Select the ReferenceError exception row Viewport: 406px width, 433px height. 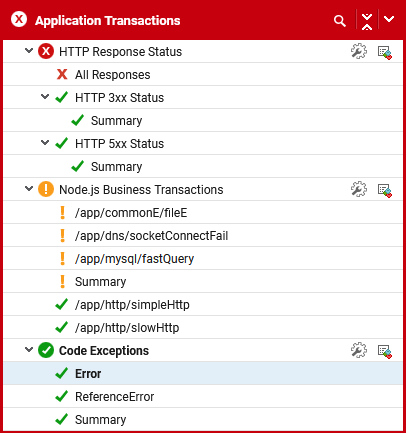click(203, 397)
